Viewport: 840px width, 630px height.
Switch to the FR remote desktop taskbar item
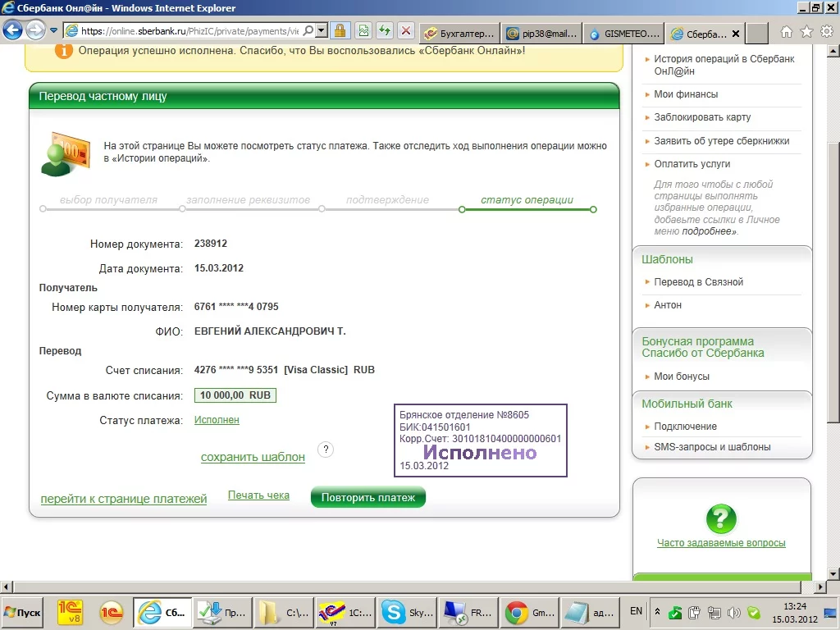tap(468, 612)
